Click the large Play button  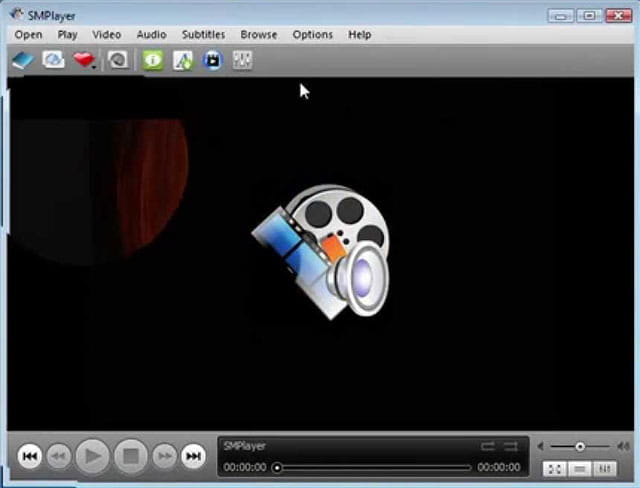pos(93,456)
